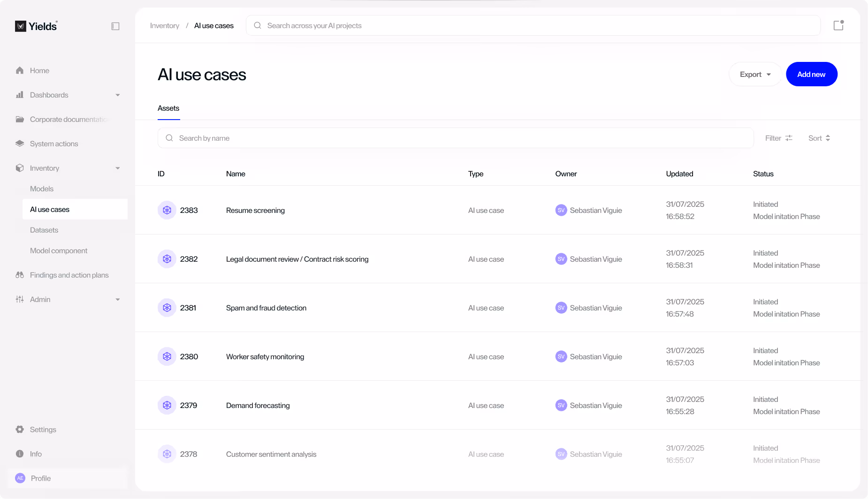Click the use case icon for ID 2381
Image resolution: width=868 pixels, height=499 pixels.
(x=167, y=308)
